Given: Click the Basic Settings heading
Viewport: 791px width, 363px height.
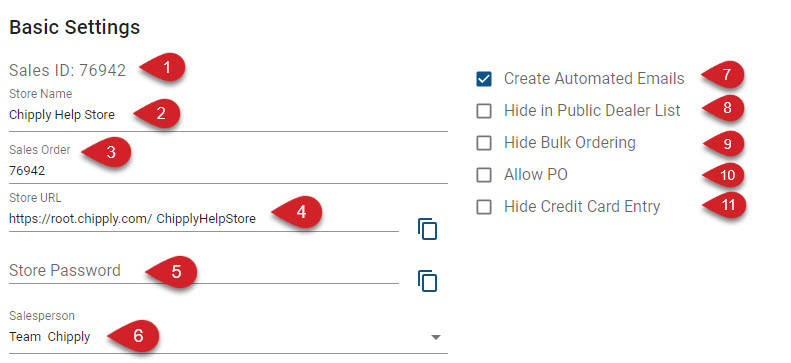Looking at the screenshot, I should (75, 27).
